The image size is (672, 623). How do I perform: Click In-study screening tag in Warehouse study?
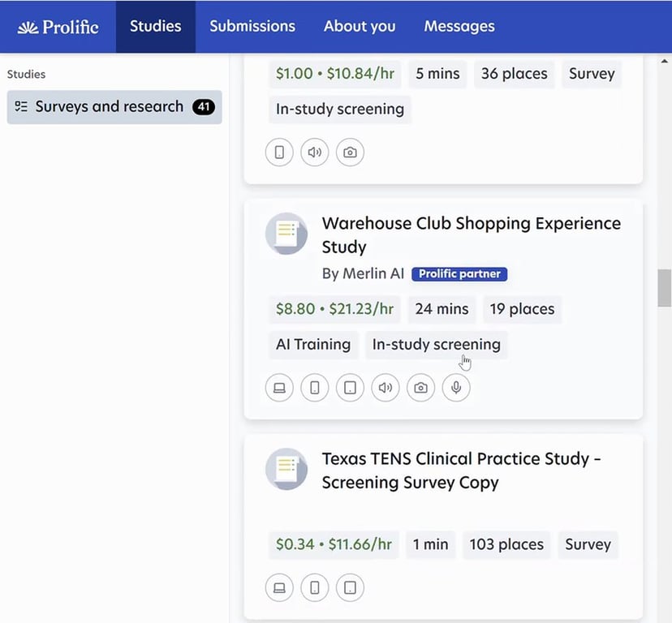point(437,345)
